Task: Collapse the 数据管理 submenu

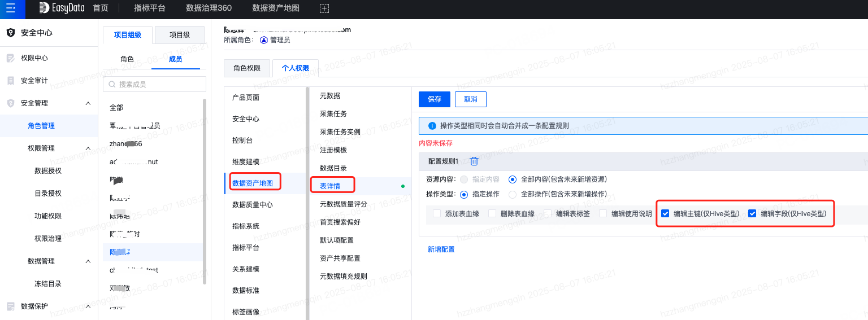Action: 88,261
